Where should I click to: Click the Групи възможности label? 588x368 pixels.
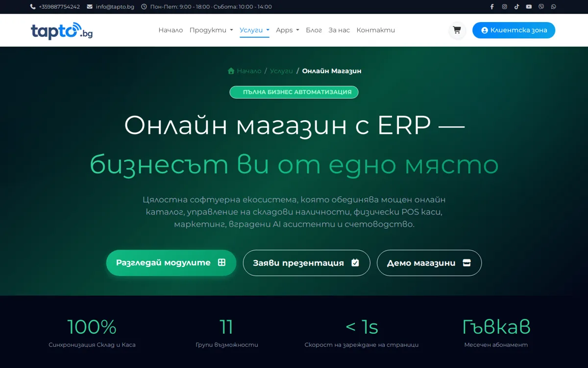coord(227,345)
